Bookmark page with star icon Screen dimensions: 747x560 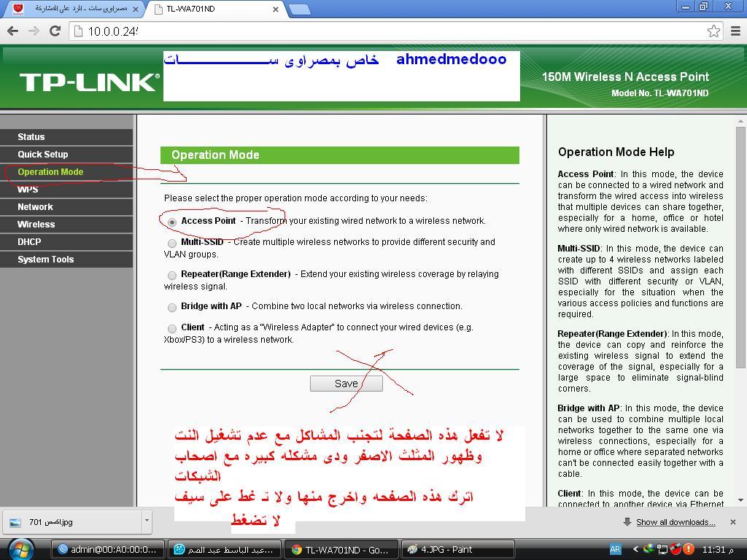713,31
